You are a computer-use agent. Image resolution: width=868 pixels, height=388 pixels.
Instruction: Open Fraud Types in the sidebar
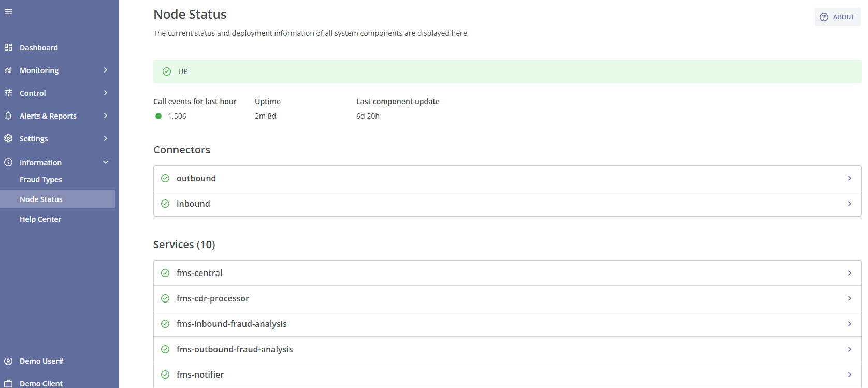[41, 180]
